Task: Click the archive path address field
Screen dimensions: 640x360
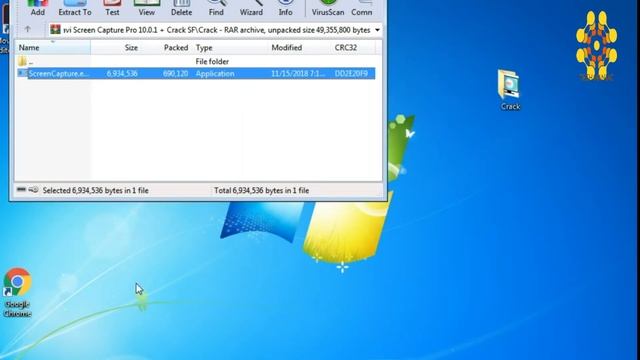Action: 216,30
